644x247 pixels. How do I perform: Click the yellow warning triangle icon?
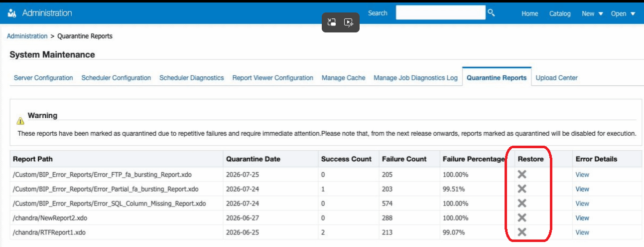pos(20,121)
